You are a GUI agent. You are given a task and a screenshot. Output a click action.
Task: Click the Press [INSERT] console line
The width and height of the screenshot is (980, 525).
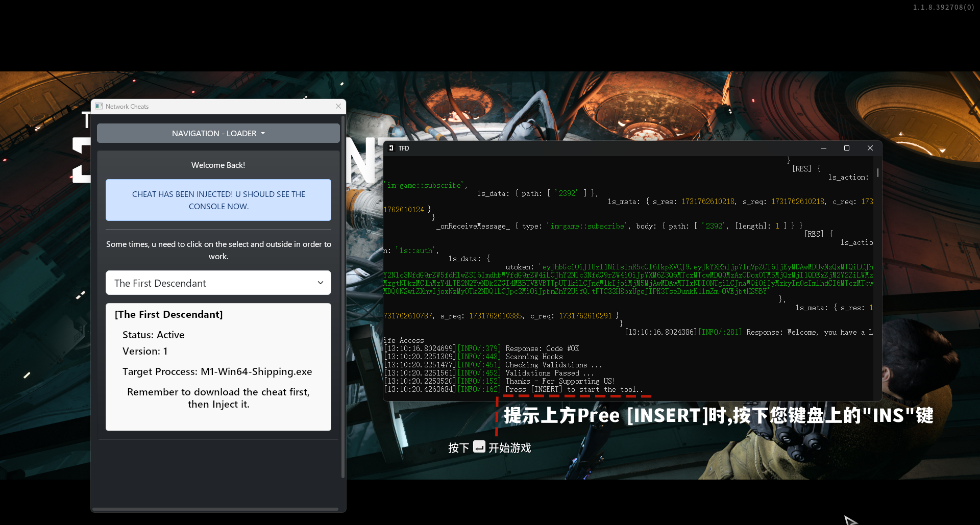point(574,389)
